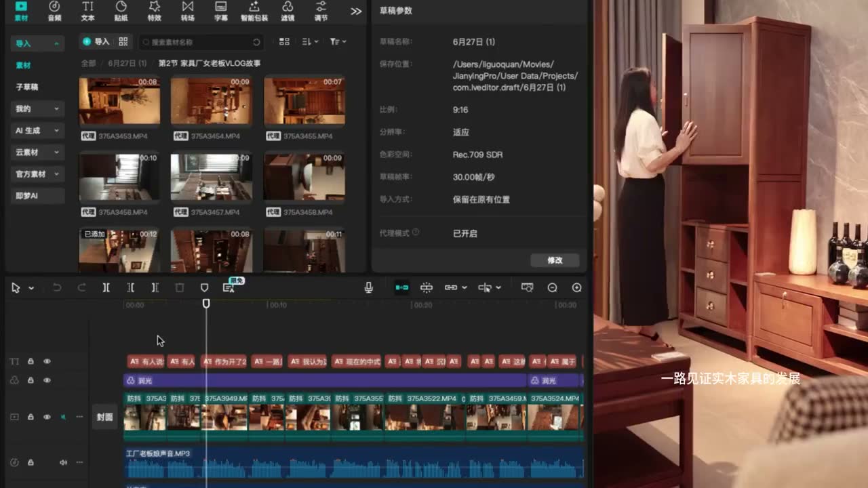868x488 pixels.
Task: Click the 导入 import button with plus icon
Action: point(96,42)
